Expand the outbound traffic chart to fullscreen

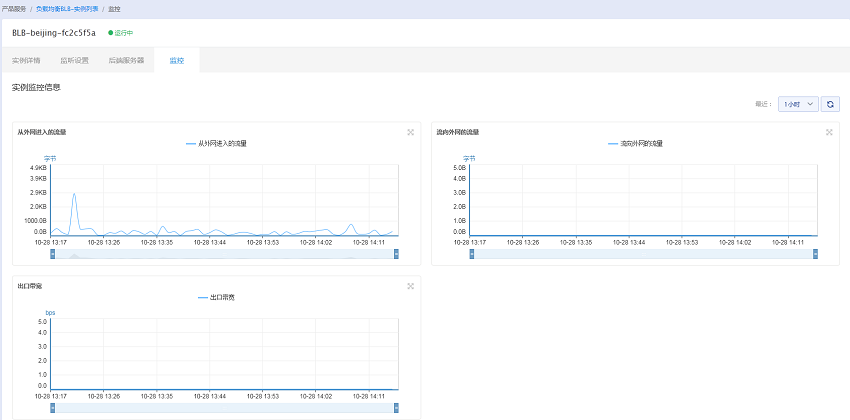coord(829,132)
